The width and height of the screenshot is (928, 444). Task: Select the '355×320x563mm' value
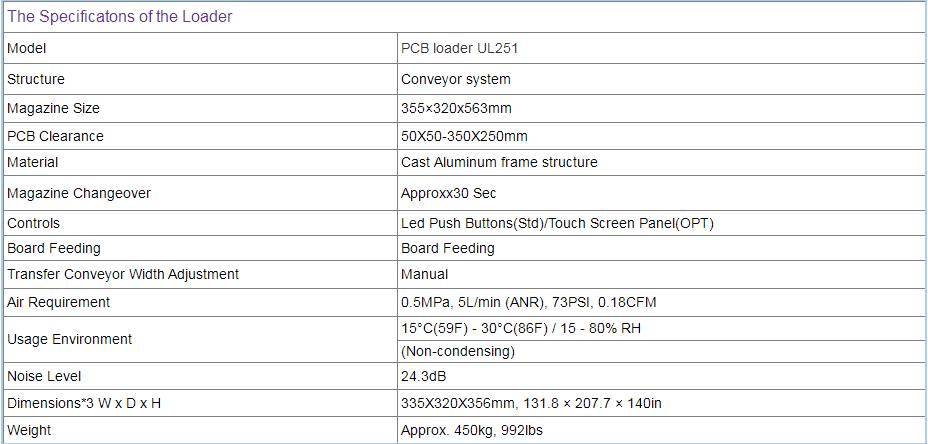tap(456, 109)
